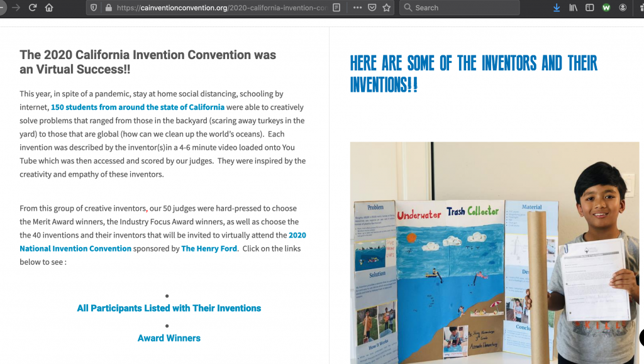Open '150 students from around the state of California' link
This screenshot has height=364, width=644.
pos(138,107)
